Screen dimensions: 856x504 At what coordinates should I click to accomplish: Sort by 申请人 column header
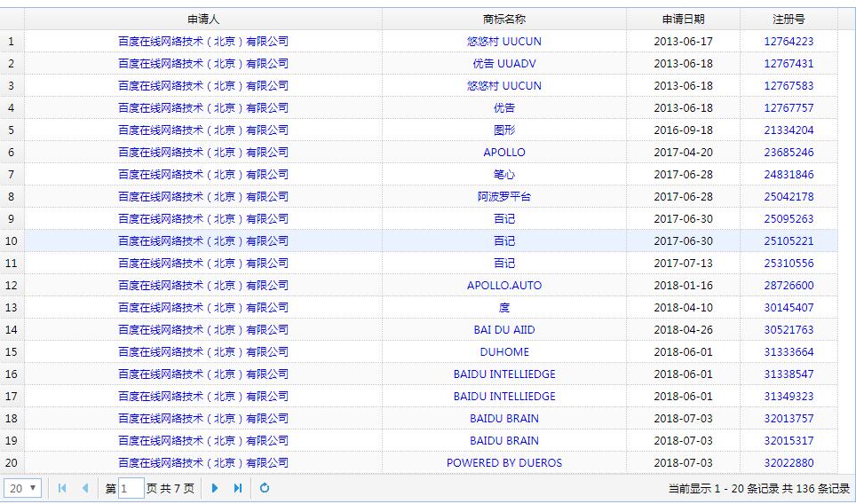(x=203, y=19)
